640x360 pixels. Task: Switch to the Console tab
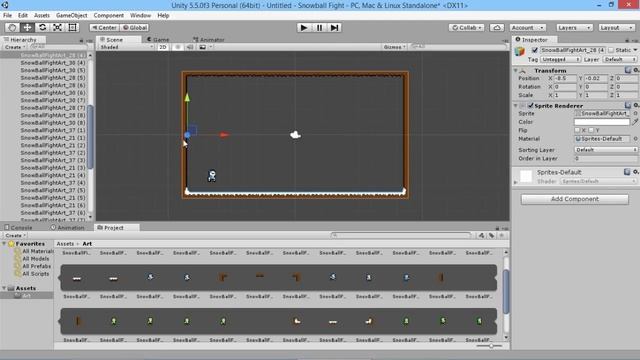point(18,227)
